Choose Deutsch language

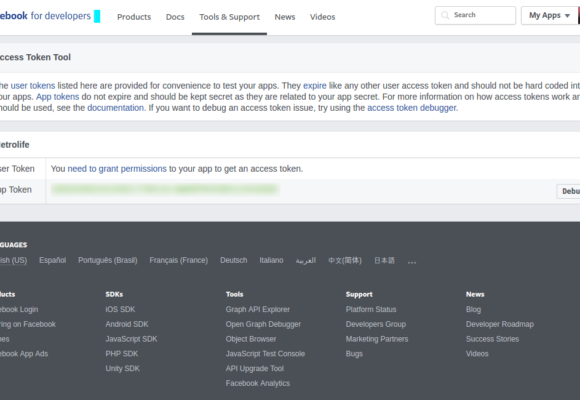(x=233, y=260)
